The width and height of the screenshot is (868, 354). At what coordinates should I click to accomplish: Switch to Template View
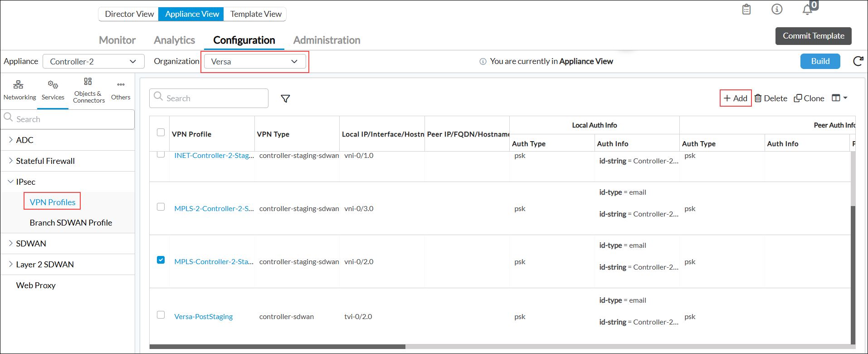pyautogui.click(x=256, y=14)
